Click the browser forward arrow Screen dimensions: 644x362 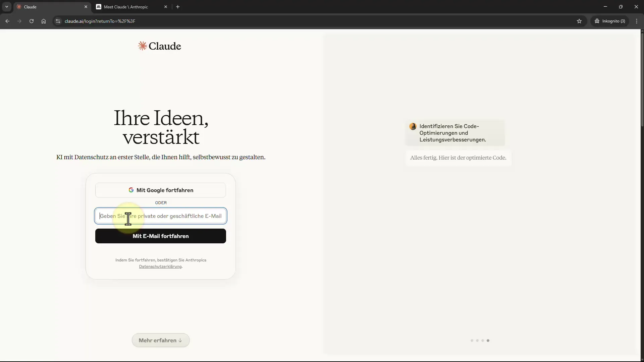pos(19,21)
